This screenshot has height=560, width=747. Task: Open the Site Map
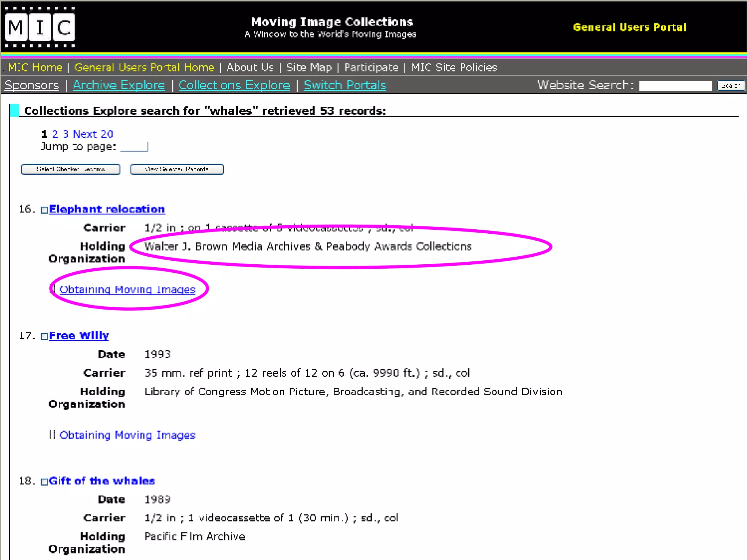click(x=309, y=67)
